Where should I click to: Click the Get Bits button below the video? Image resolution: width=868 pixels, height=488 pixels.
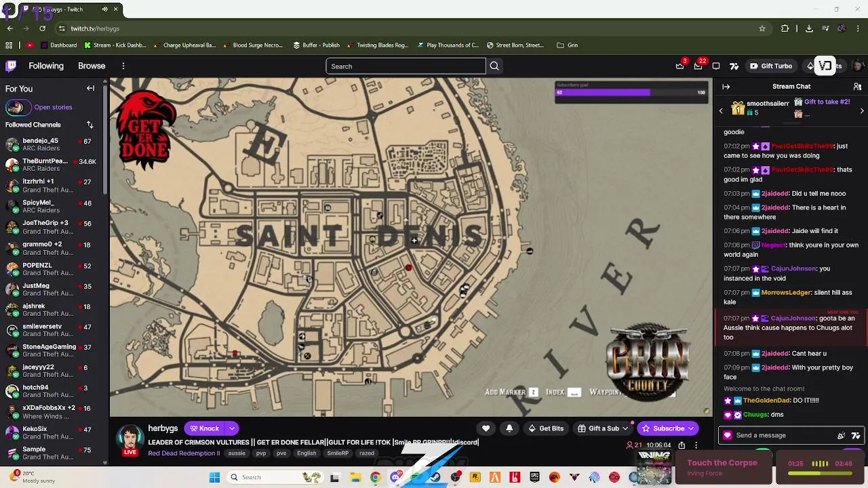[546, 428]
